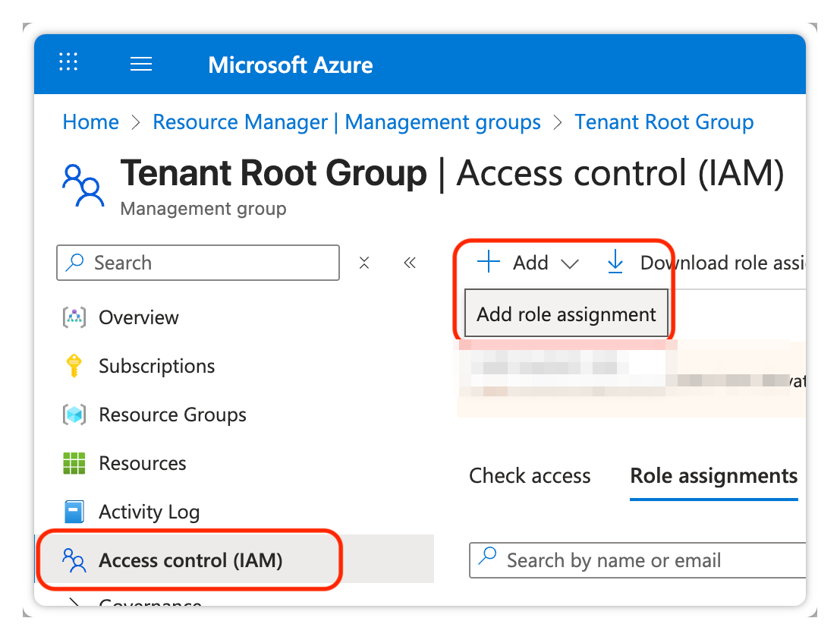The height and width of the screenshot is (640, 840).
Task: Go to Home breadcrumb
Action: click(x=90, y=122)
